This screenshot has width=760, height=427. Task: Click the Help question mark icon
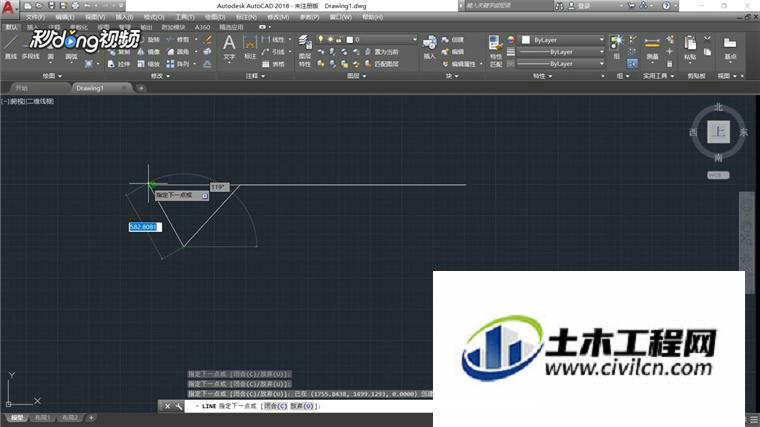[666, 6]
